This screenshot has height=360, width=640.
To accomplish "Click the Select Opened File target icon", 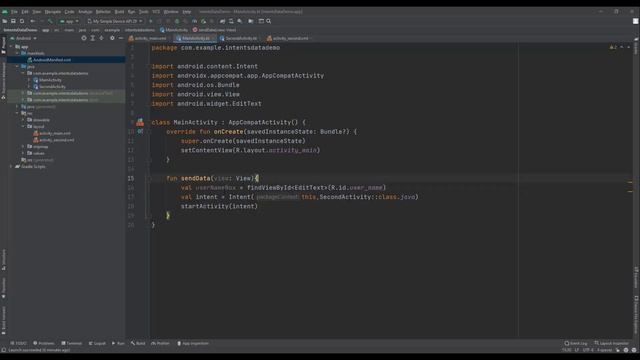I will [84, 38].
